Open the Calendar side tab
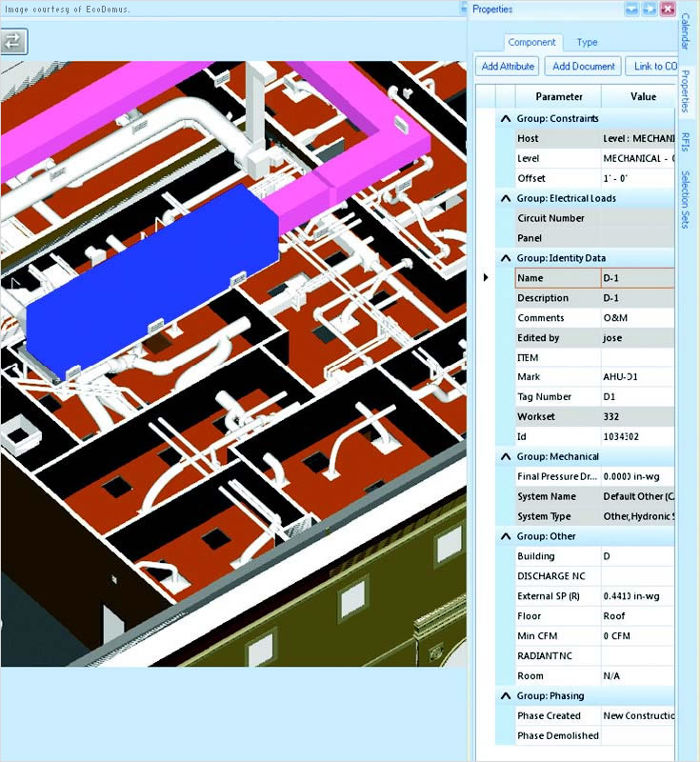700x762 pixels. tap(686, 57)
